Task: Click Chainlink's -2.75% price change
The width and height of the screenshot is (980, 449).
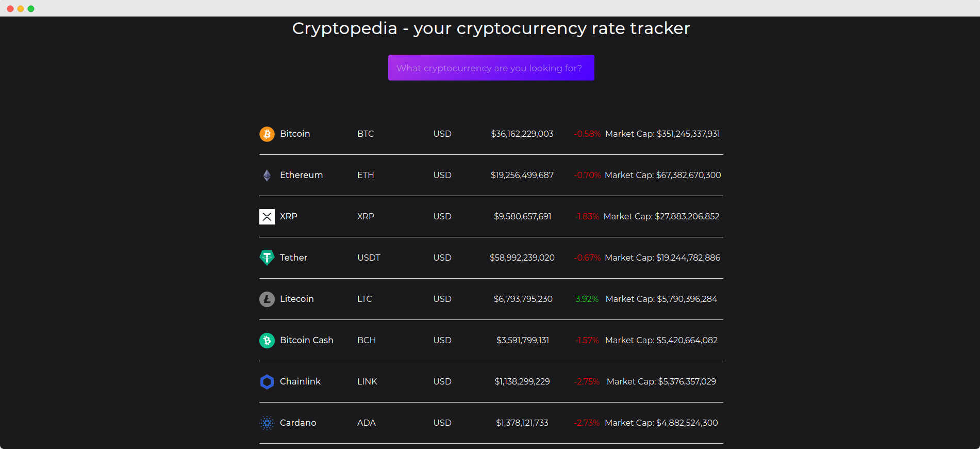Action: [x=587, y=381]
